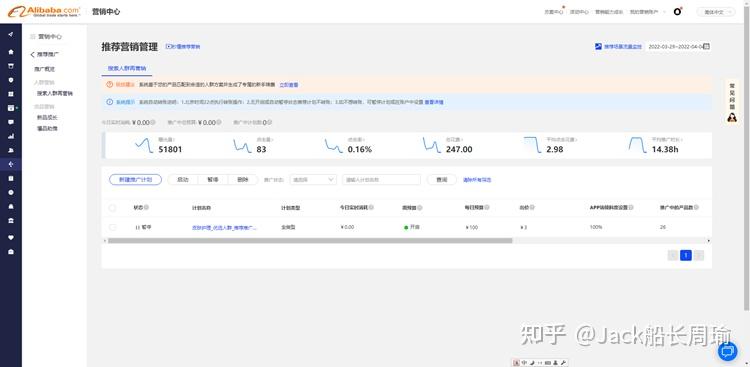Open the video link beside 推荐营销管理 title

[x=183, y=47]
